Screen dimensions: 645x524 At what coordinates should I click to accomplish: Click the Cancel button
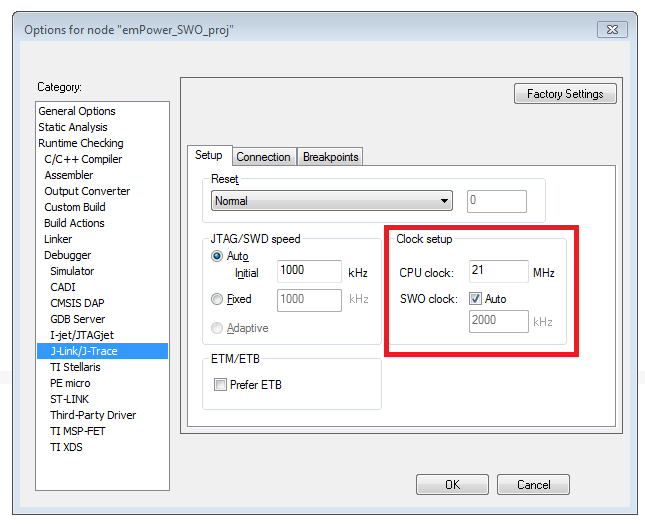click(533, 484)
